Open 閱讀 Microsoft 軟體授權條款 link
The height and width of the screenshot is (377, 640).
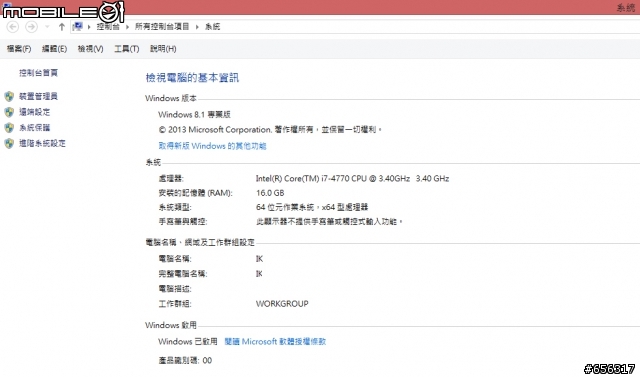click(x=275, y=342)
